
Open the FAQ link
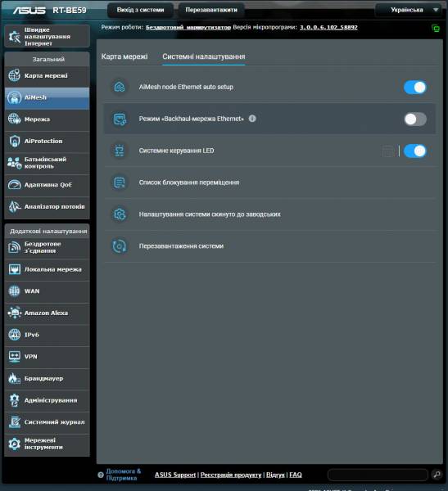pos(296,475)
